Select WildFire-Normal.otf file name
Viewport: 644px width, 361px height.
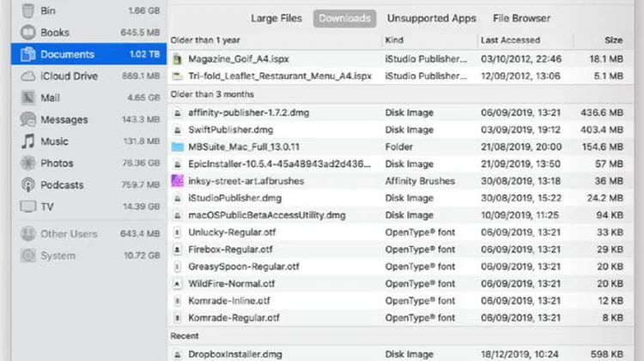click(x=232, y=284)
